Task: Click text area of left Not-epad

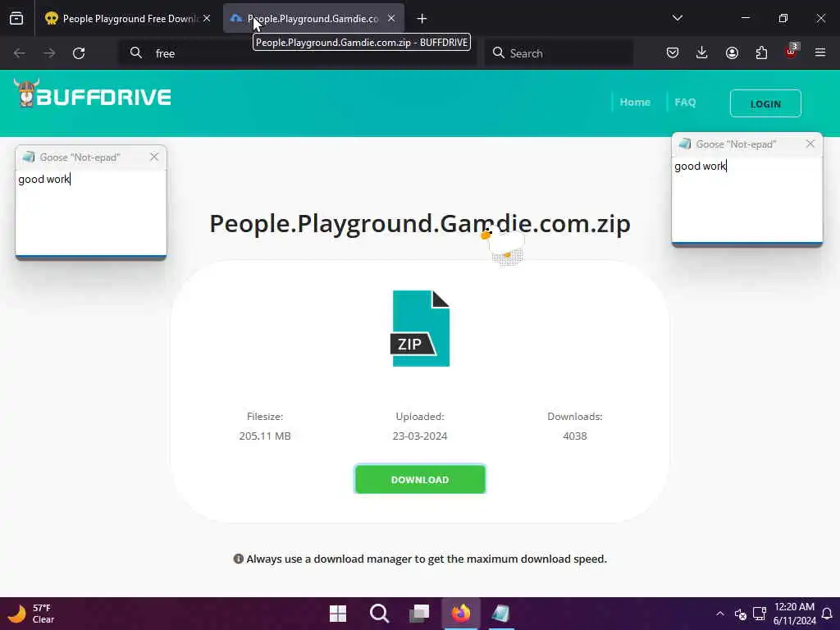Action: click(91, 212)
